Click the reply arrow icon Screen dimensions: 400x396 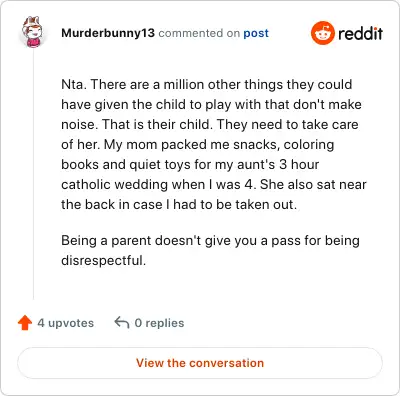tap(122, 323)
